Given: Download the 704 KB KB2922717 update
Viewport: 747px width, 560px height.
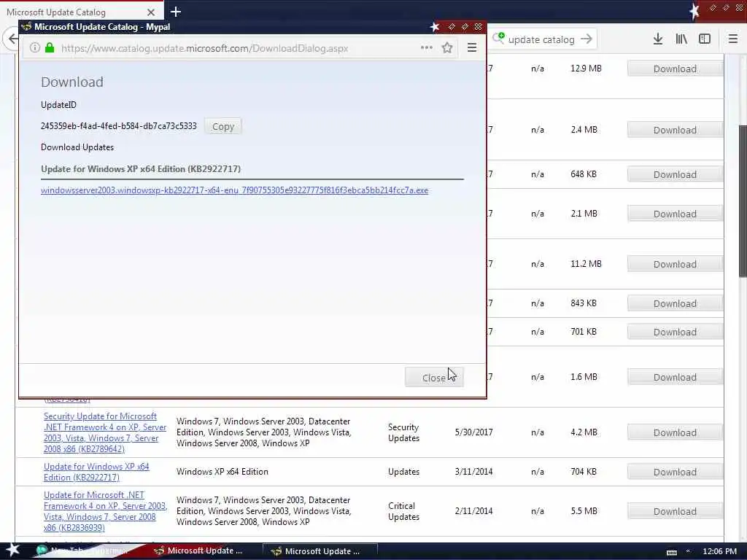Looking at the screenshot, I should pyautogui.click(x=675, y=472).
